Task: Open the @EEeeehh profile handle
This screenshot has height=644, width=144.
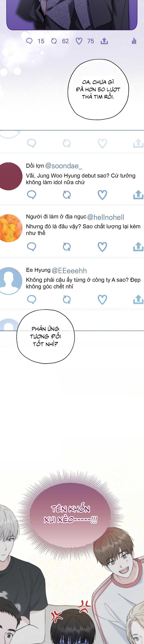Action: coord(69,271)
